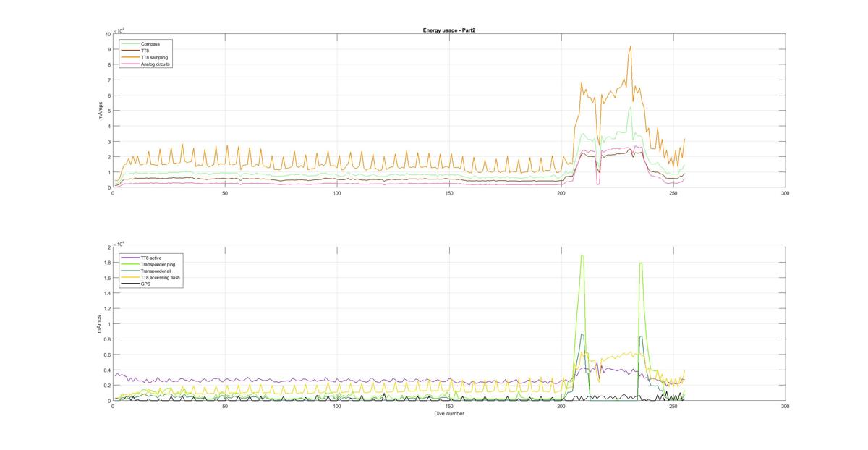Click the 'mAmps' y-axis label of bottom plot
868x450 pixels.
pyautogui.click(x=98, y=324)
